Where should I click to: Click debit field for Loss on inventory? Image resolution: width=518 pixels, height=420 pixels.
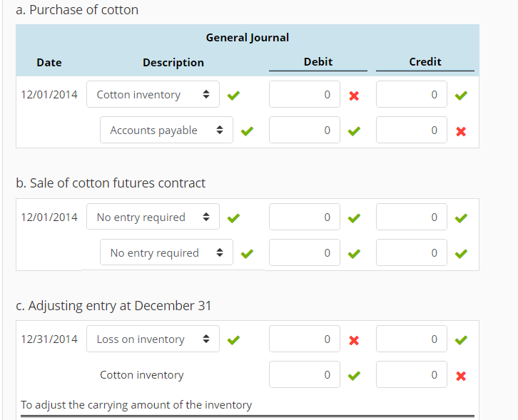(x=305, y=339)
